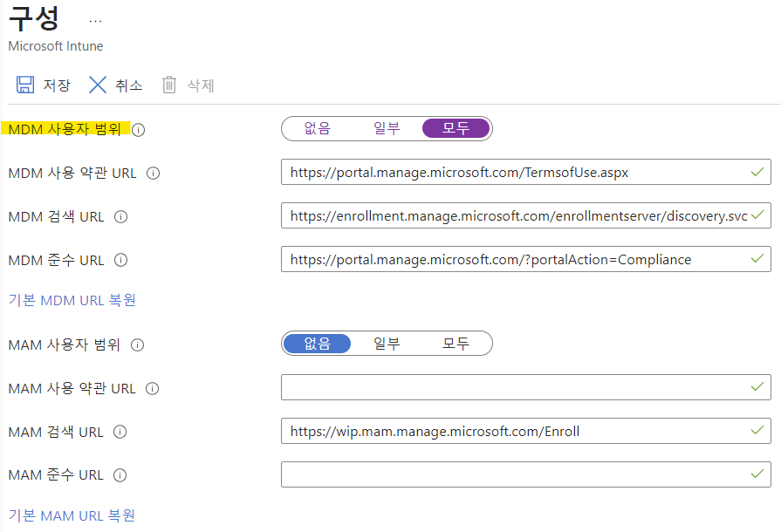Viewport: 781px width, 532px height.
Task: Focus the MAM 검색 URL text field
Action: click(x=526, y=431)
